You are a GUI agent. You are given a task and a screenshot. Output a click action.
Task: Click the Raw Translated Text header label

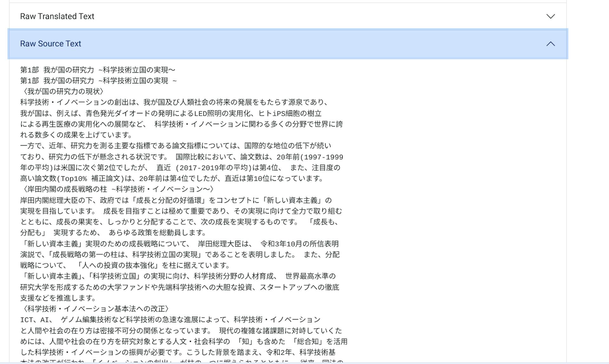pos(57,16)
